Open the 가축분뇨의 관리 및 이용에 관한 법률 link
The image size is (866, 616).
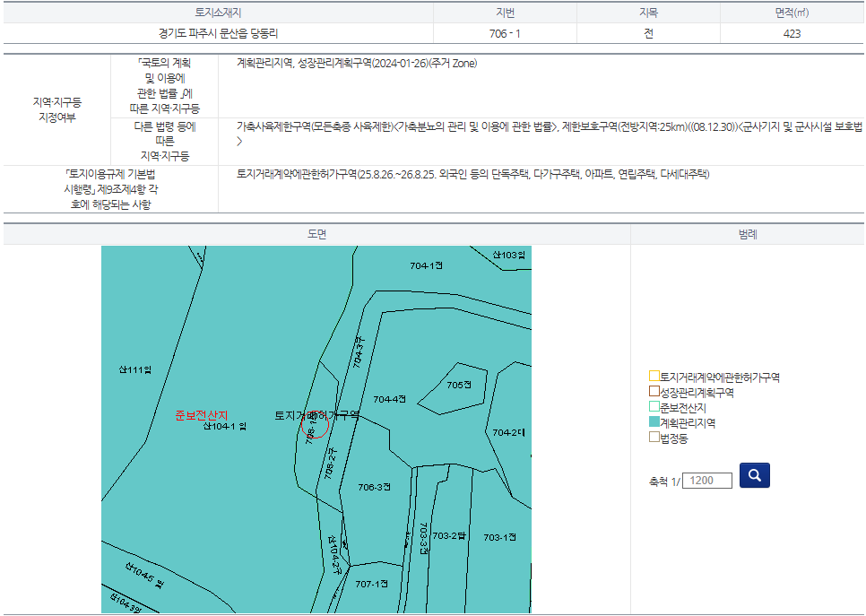[476, 127]
